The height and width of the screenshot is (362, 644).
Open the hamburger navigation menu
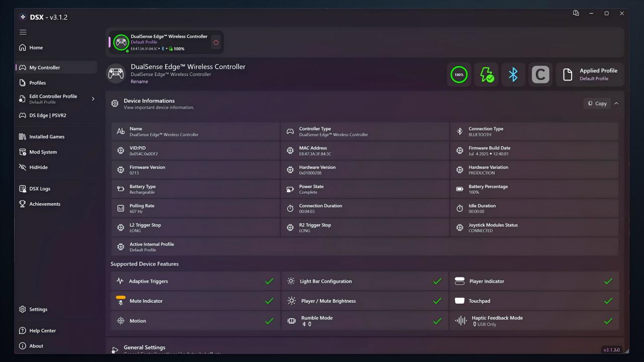point(23,32)
